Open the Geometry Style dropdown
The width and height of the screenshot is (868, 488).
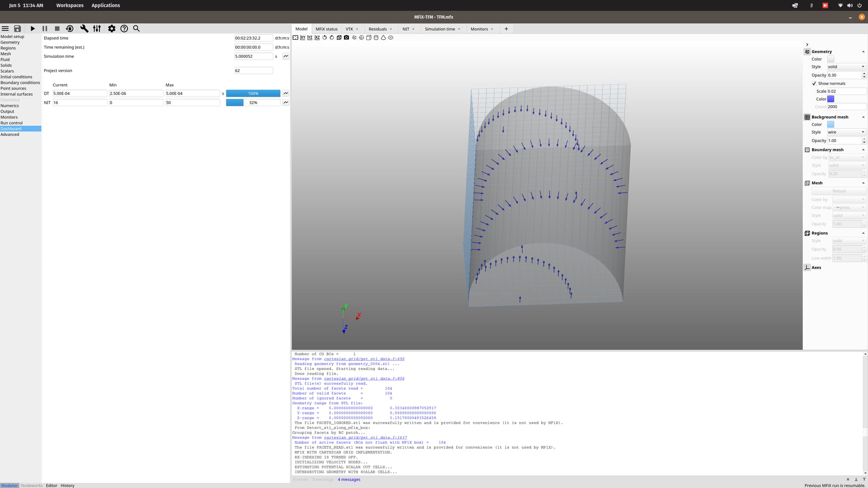846,67
